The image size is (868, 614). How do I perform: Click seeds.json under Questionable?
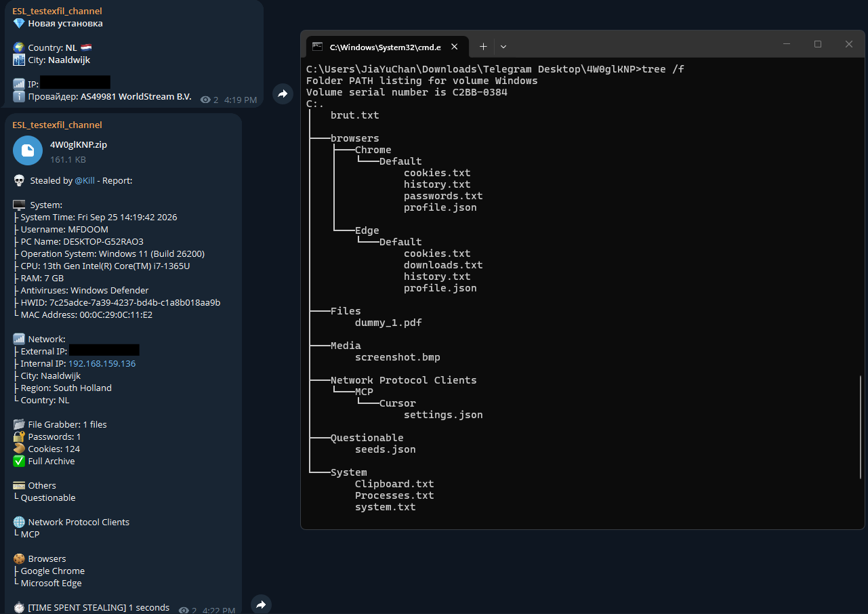click(x=386, y=449)
